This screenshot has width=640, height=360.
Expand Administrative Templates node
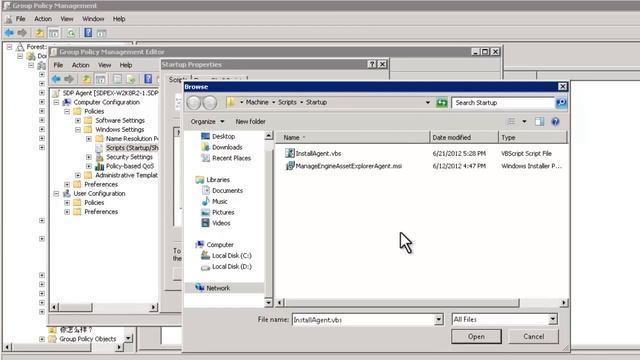tap(78, 175)
